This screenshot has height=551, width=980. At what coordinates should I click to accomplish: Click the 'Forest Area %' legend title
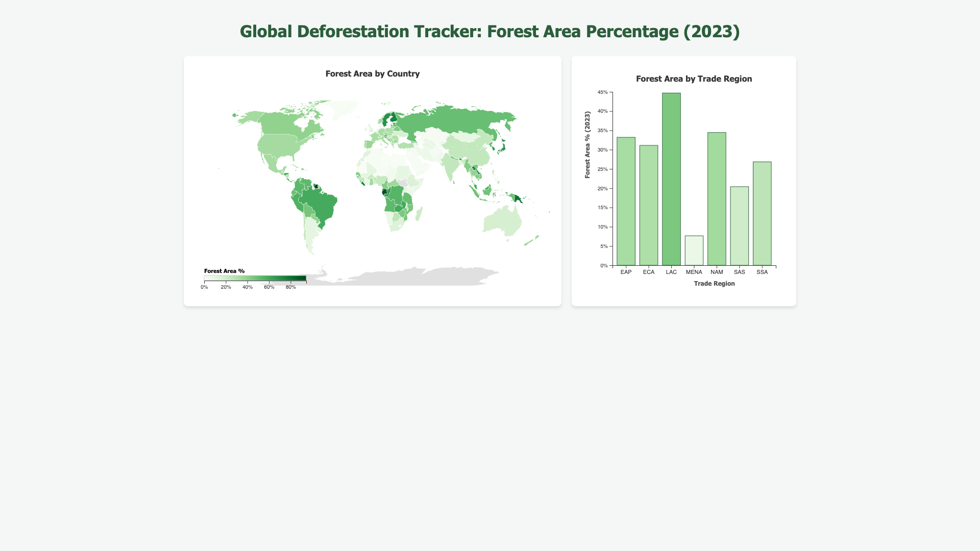click(225, 271)
